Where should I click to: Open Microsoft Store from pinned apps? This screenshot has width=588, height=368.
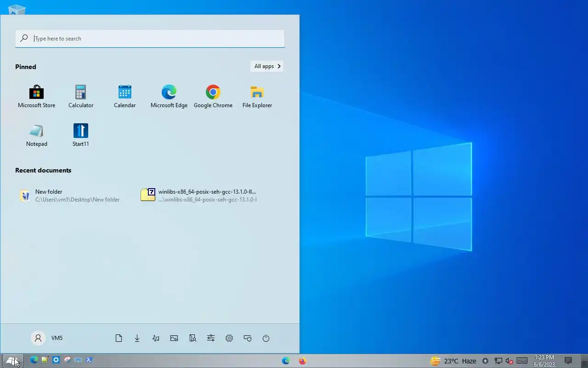[36, 97]
